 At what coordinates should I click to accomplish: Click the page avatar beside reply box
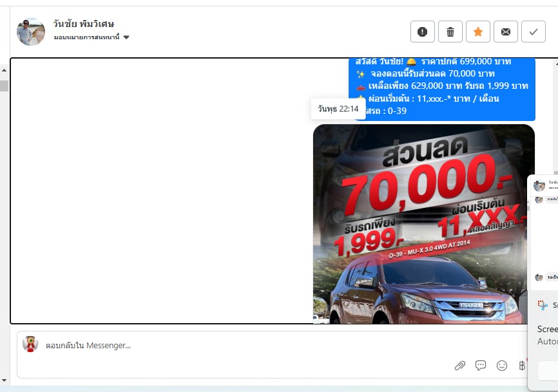coord(30,344)
